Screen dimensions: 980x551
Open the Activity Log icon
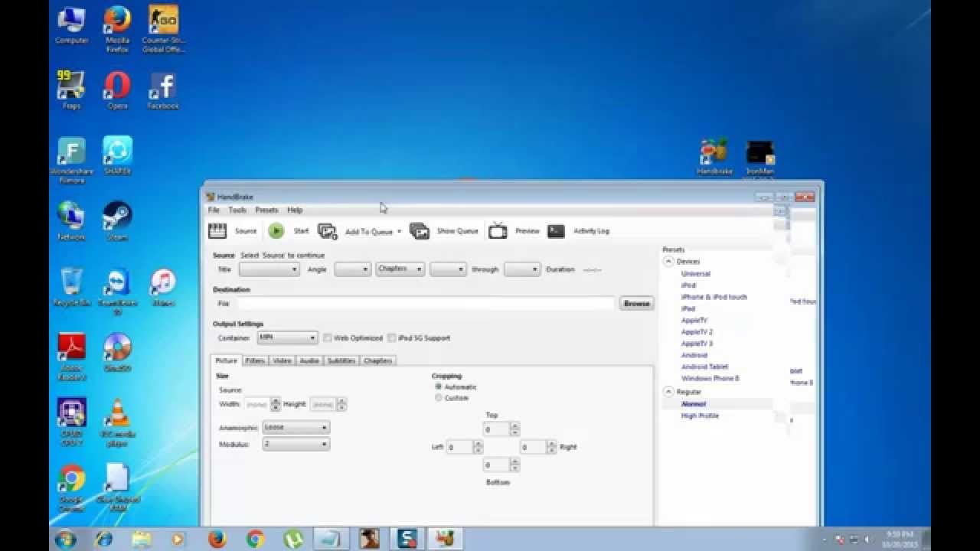557,230
